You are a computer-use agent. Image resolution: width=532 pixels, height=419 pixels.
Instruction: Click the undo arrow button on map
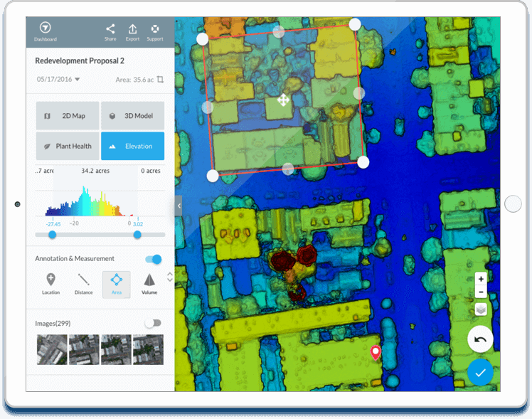pyautogui.click(x=480, y=339)
